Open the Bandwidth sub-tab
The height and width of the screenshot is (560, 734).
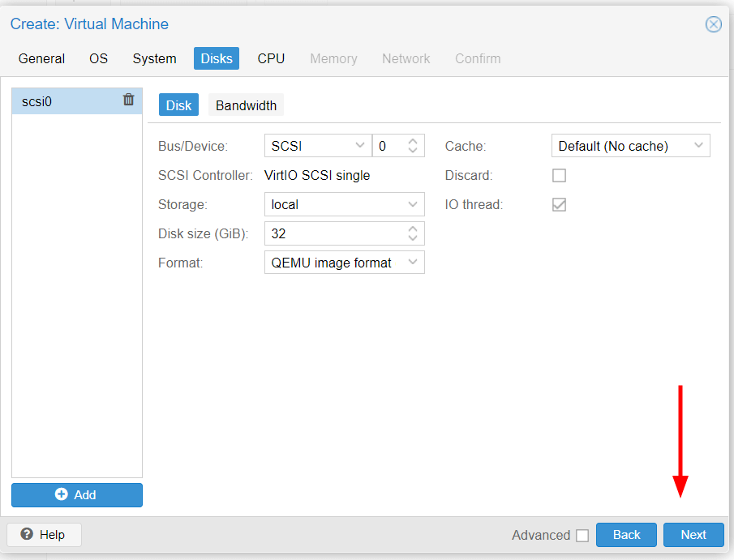(x=246, y=105)
